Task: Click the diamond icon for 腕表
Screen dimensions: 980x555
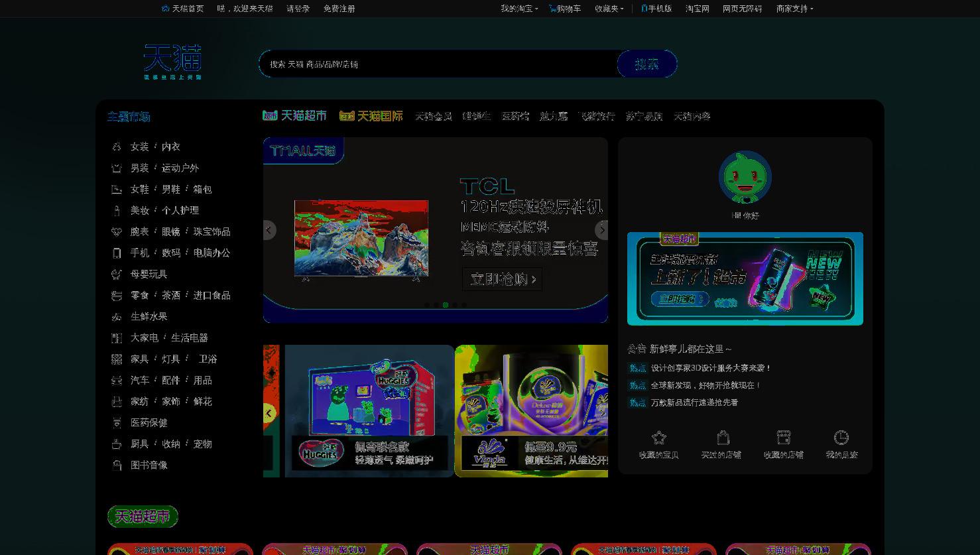Action: tap(117, 231)
